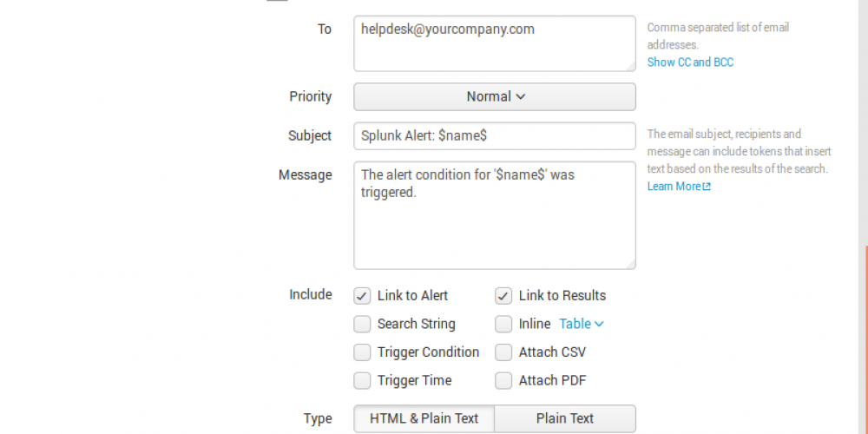Viewport: 868px width, 434px height.
Task: Uncheck the Link to Alert checkbox
Action: click(362, 296)
